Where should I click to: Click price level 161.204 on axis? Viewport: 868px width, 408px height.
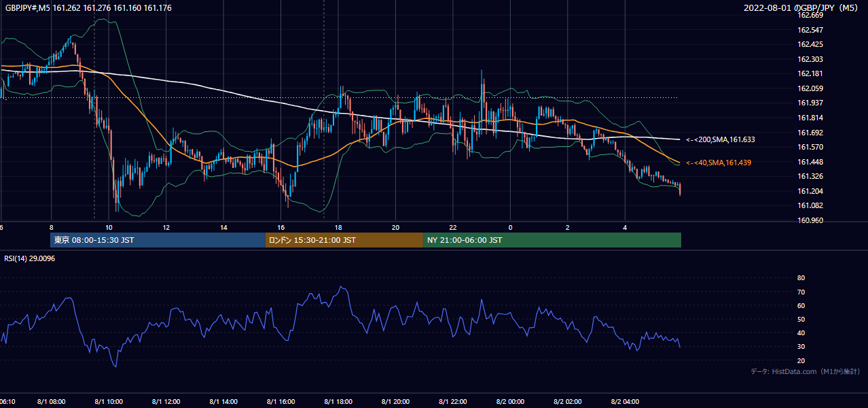coord(810,191)
